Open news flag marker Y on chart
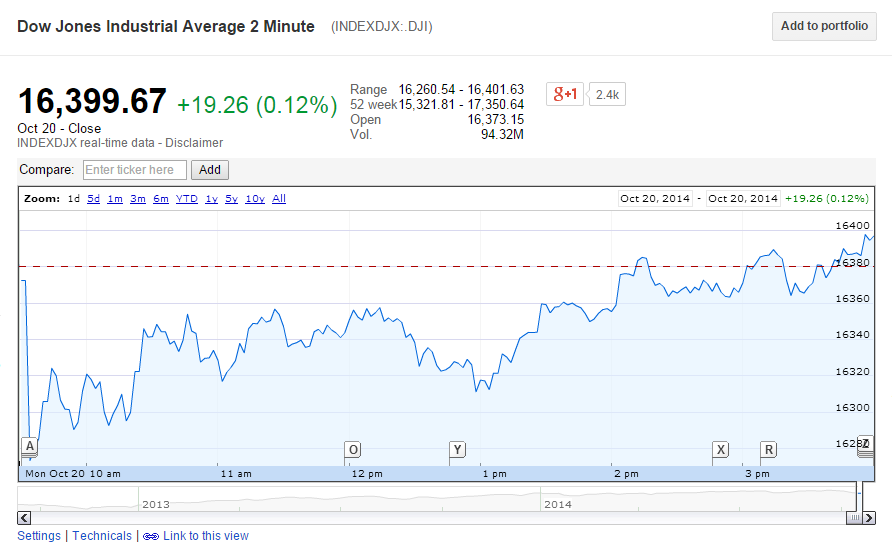Screen dimensions: 892x550 pyautogui.click(x=457, y=450)
